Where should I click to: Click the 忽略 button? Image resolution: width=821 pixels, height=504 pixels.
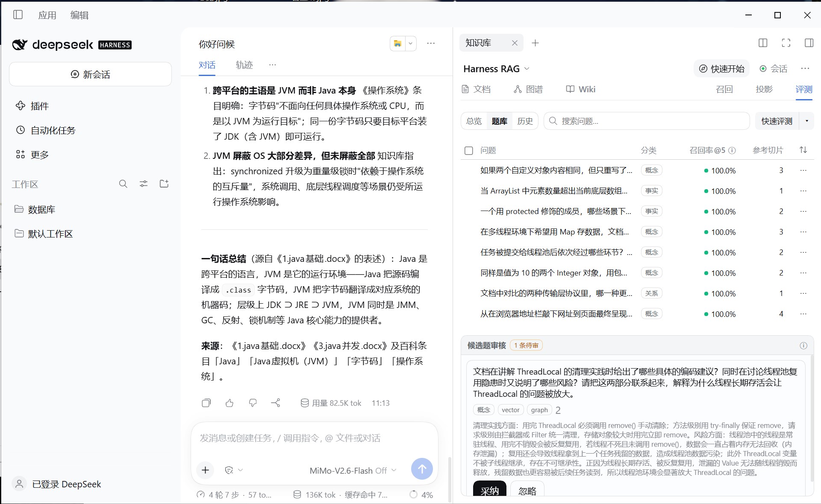[527, 489]
